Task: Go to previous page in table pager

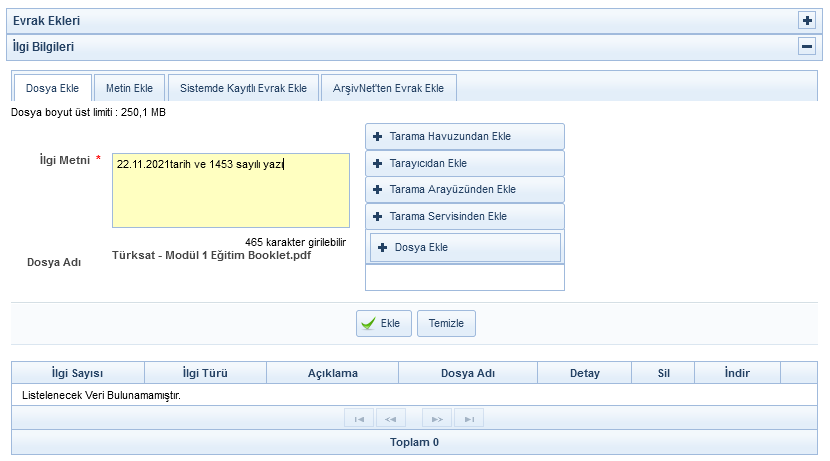Action: coord(391,419)
